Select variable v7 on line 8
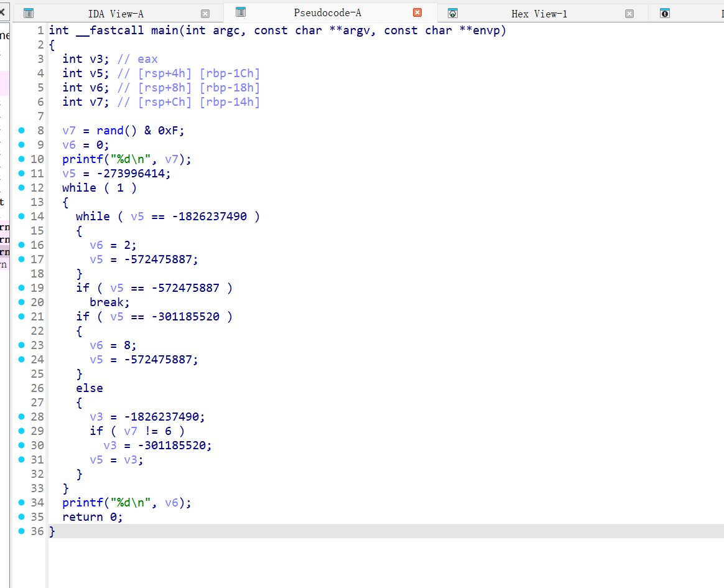Screen dimensions: 724x588 (x=67, y=130)
